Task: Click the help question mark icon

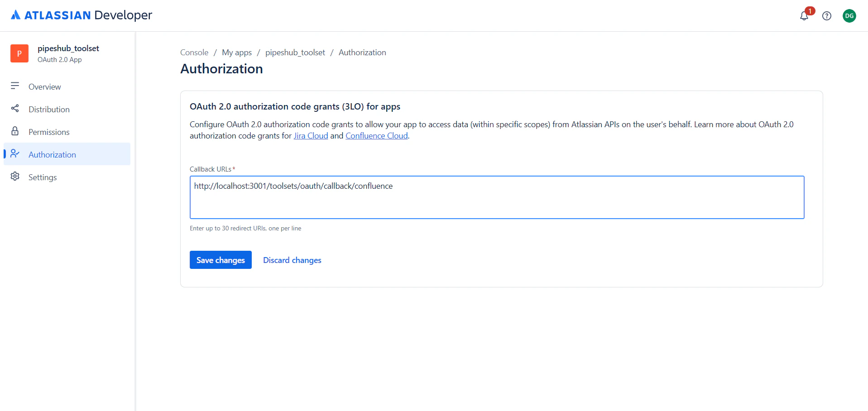Action: pos(827,16)
